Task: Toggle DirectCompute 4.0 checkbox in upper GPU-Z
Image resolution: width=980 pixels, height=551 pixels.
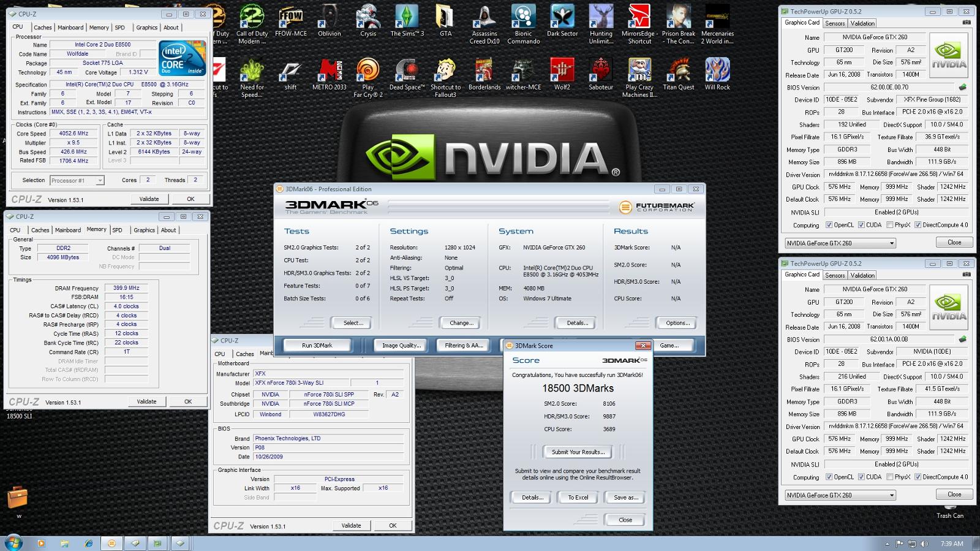Action: (x=918, y=225)
